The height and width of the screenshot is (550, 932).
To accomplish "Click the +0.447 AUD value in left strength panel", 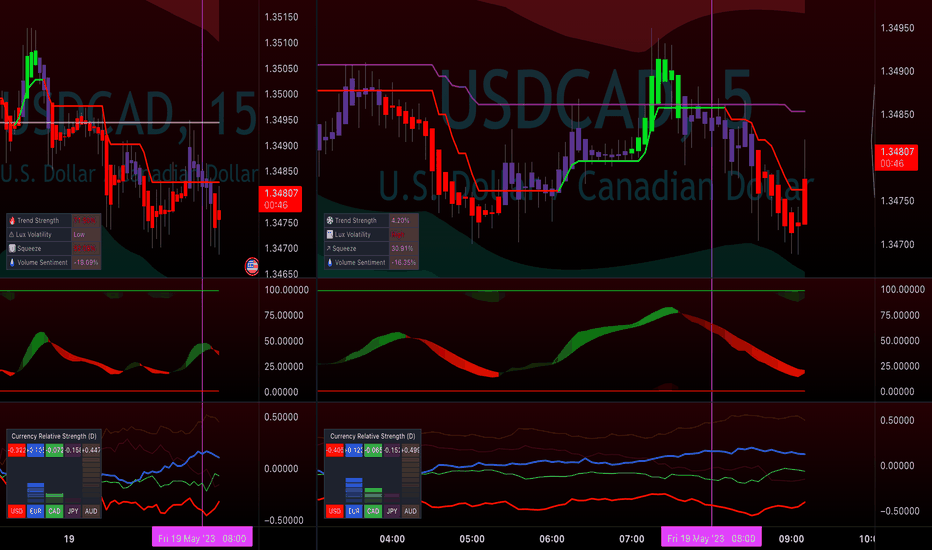I will click(x=91, y=450).
